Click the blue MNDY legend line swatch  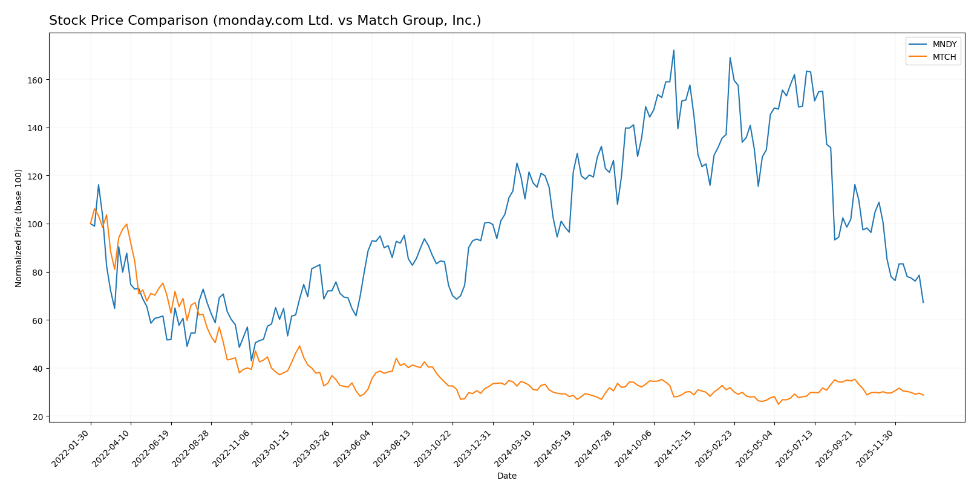pos(918,45)
